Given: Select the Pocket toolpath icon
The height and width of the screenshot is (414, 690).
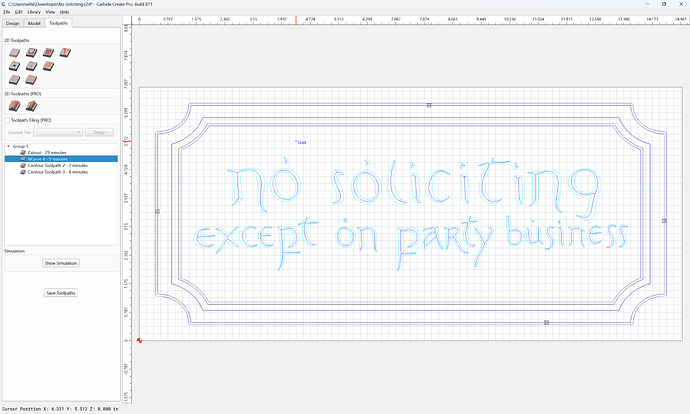Looking at the screenshot, I should 31,53.
